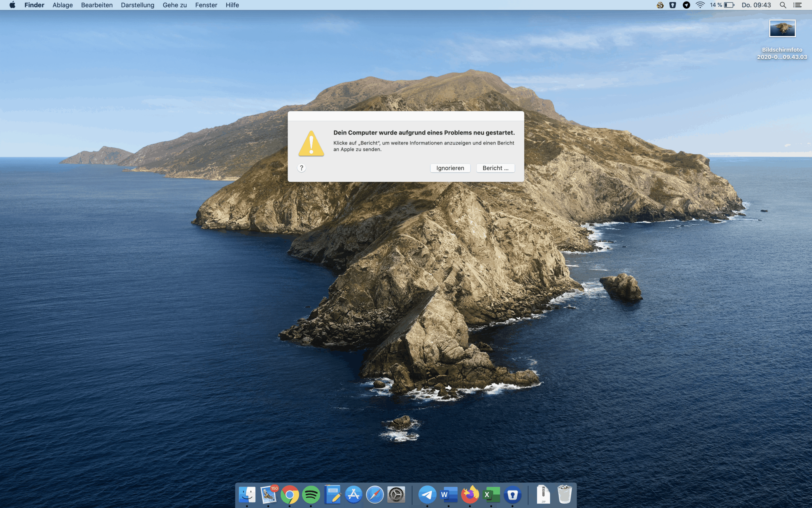This screenshot has height=508, width=812.
Task: Open the Wi-Fi status menu
Action: [x=700, y=5]
